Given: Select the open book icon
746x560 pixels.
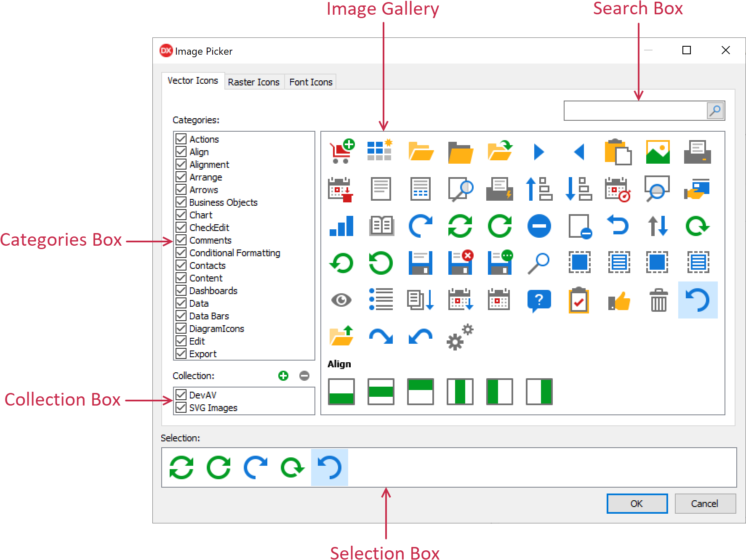Looking at the screenshot, I should click(381, 226).
